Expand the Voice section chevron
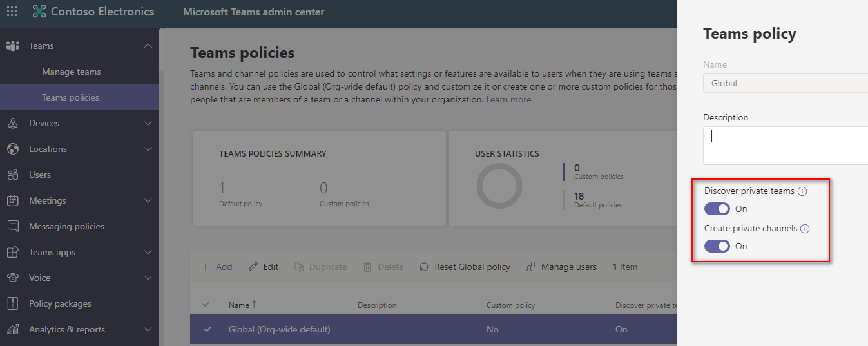The image size is (868, 346). pyautogui.click(x=148, y=278)
